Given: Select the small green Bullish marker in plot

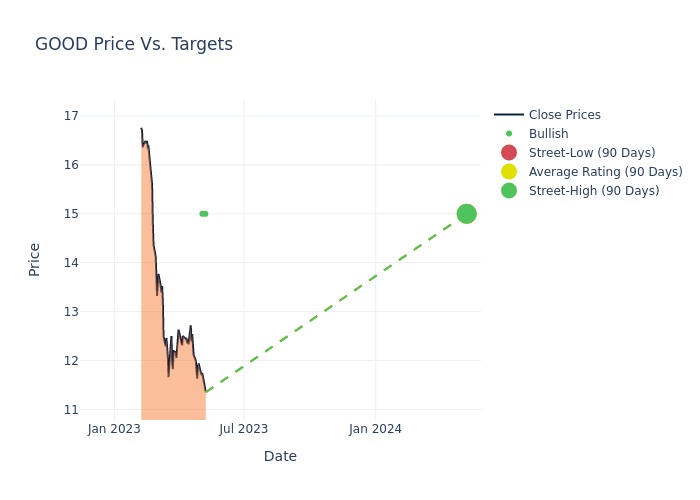Looking at the screenshot, I should point(204,214).
